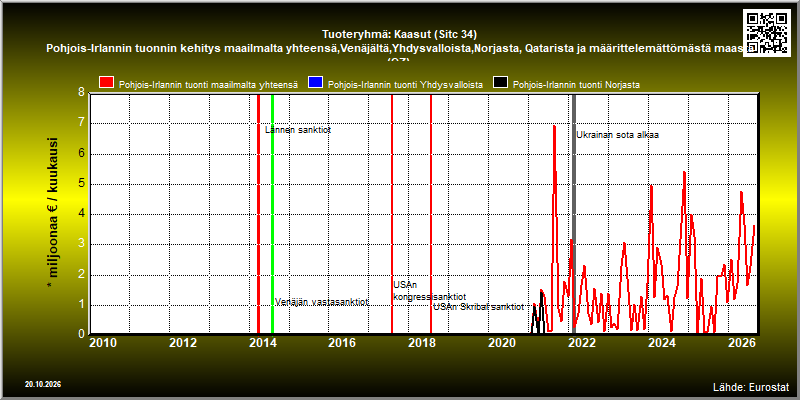Click the 'Venäjän vastasanktiot' annotation label
This screenshot has height=400, width=800.
[x=321, y=302]
